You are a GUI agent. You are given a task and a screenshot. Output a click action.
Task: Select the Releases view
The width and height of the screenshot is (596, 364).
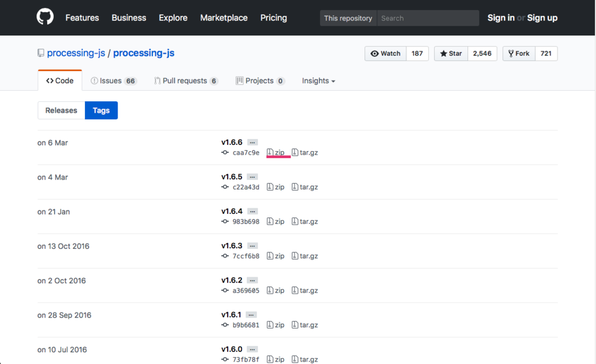(x=61, y=110)
